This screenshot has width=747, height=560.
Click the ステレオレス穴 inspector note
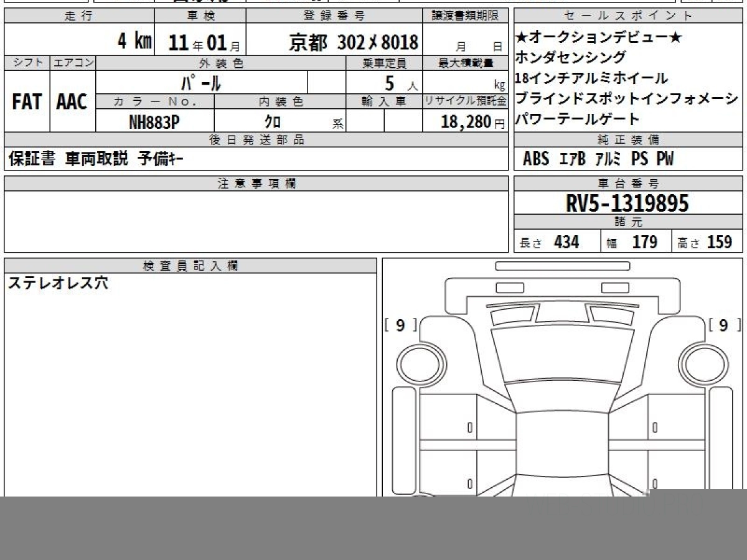(58, 283)
